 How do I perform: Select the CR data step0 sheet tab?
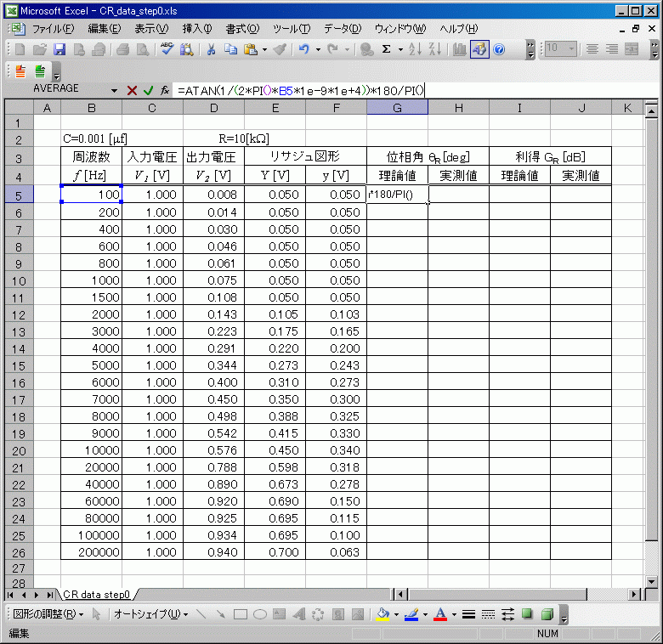pos(95,594)
